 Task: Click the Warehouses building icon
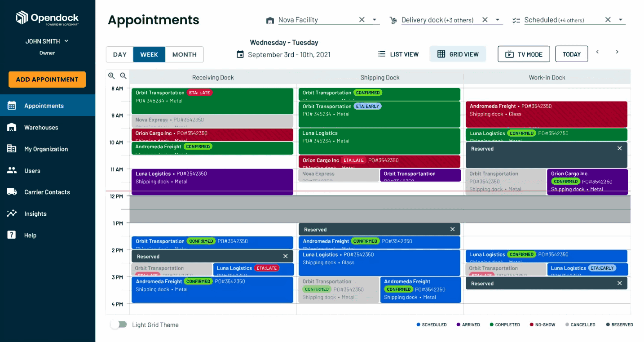pos(12,127)
